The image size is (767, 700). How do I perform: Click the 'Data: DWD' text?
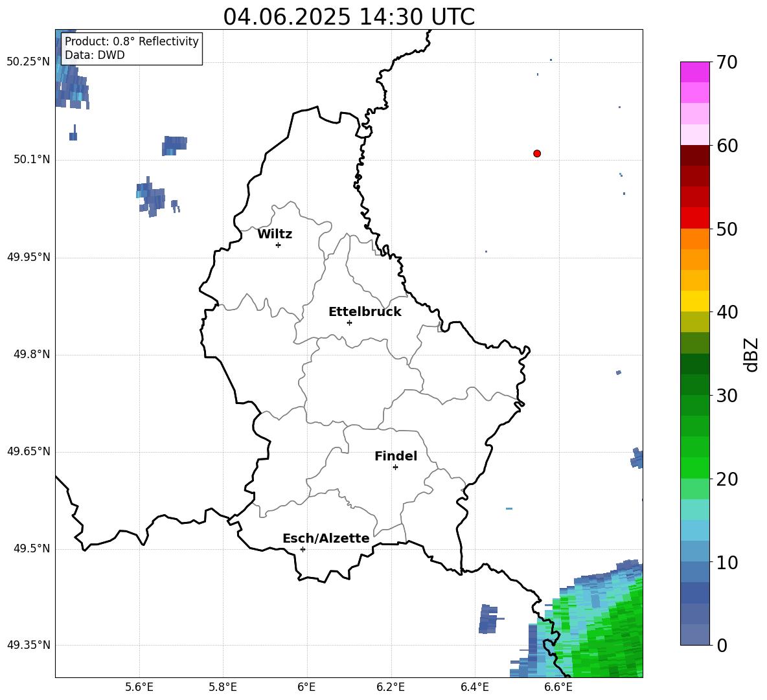pos(95,55)
